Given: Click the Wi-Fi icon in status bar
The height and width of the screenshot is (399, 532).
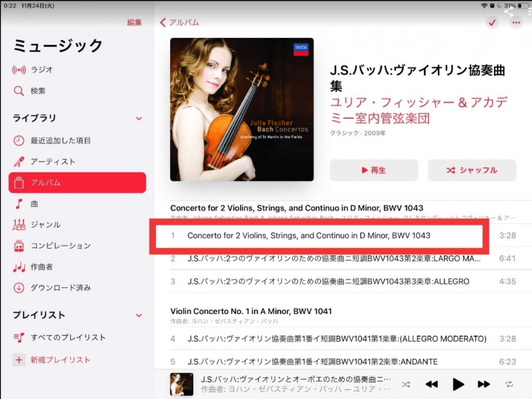Looking at the screenshot, I should (484, 5).
